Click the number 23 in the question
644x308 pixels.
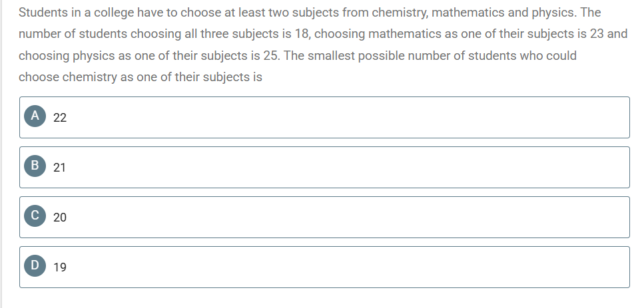pos(597,34)
